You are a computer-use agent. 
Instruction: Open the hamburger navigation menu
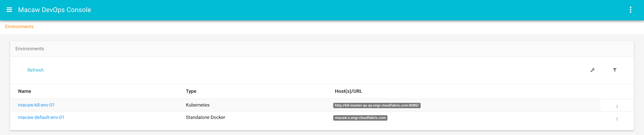pyautogui.click(x=9, y=10)
